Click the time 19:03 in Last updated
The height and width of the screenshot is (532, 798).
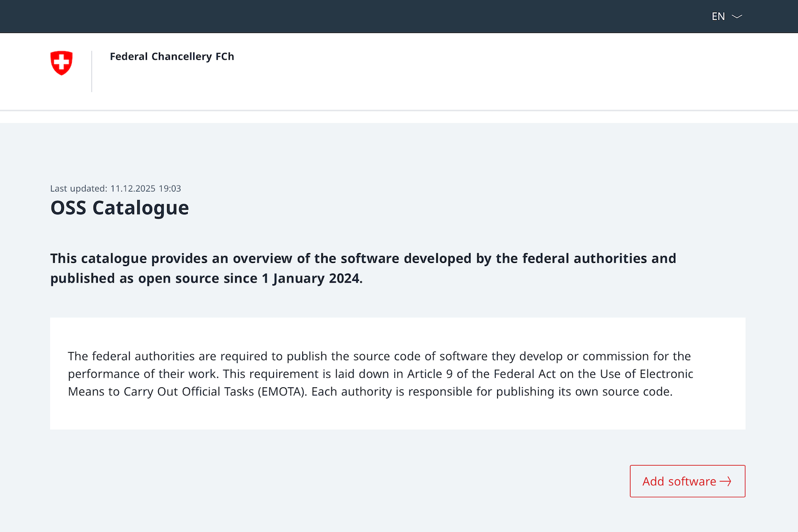click(170, 188)
